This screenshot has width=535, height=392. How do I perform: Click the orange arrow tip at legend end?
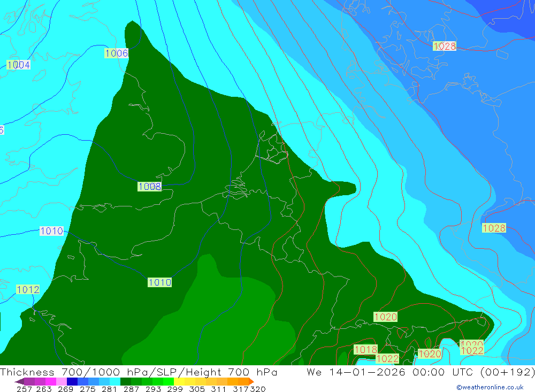pyautogui.click(x=251, y=381)
